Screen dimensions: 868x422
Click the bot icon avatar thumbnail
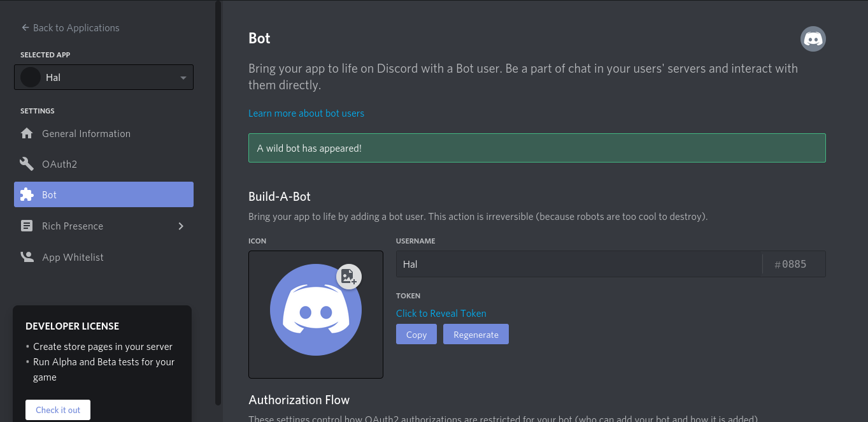pos(316,314)
